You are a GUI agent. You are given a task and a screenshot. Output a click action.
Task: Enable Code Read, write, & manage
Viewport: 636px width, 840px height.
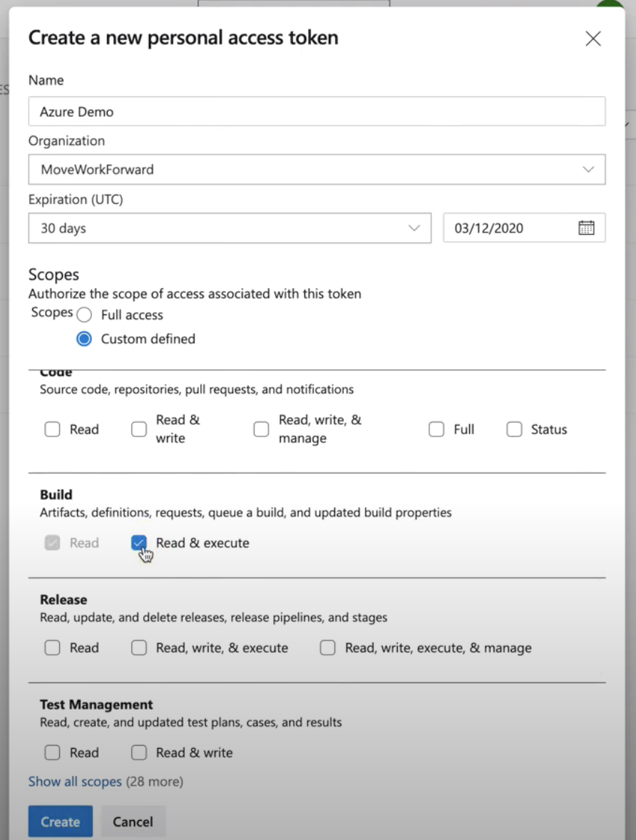(262, 429)
